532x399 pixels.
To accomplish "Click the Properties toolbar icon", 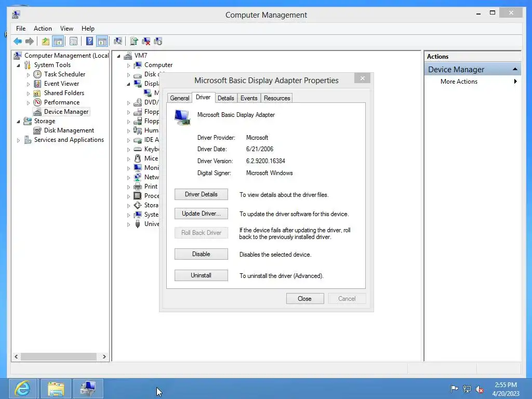I will coord(73,42).
